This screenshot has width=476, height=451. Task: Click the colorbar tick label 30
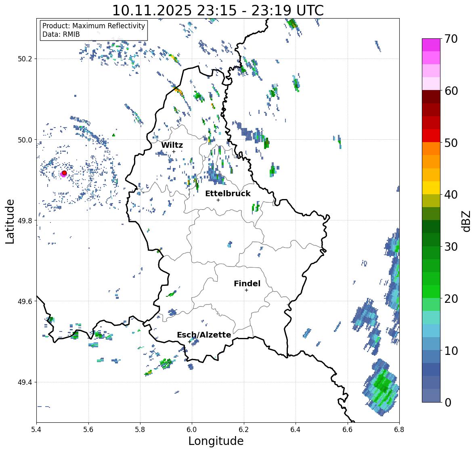[451, 246]
